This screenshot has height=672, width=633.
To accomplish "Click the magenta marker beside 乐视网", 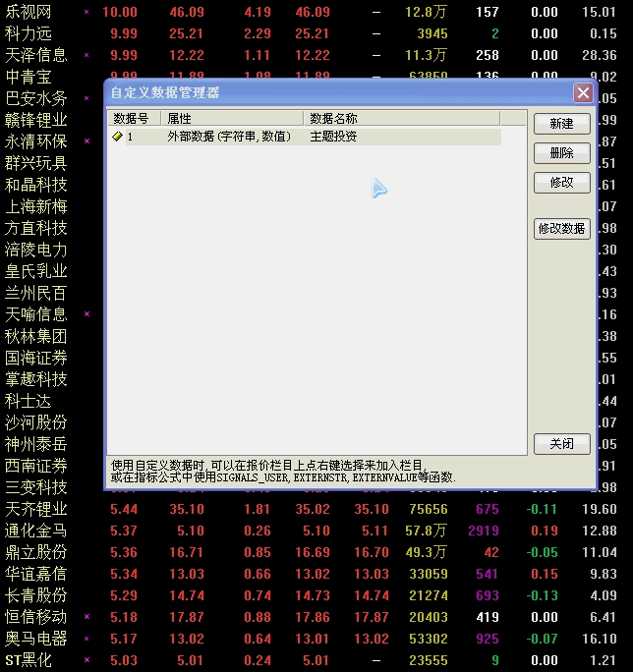I will click(x=86, y=12).
